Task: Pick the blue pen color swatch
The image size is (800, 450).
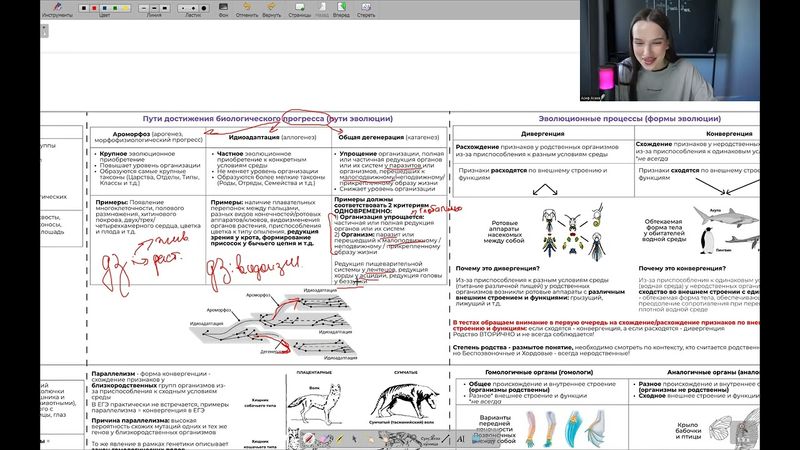Action: pos(104,8)
